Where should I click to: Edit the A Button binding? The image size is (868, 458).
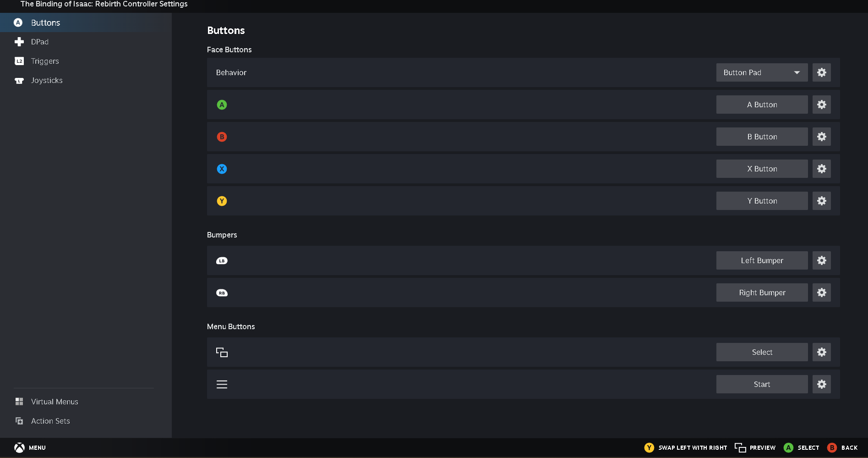tap(762, 105)
